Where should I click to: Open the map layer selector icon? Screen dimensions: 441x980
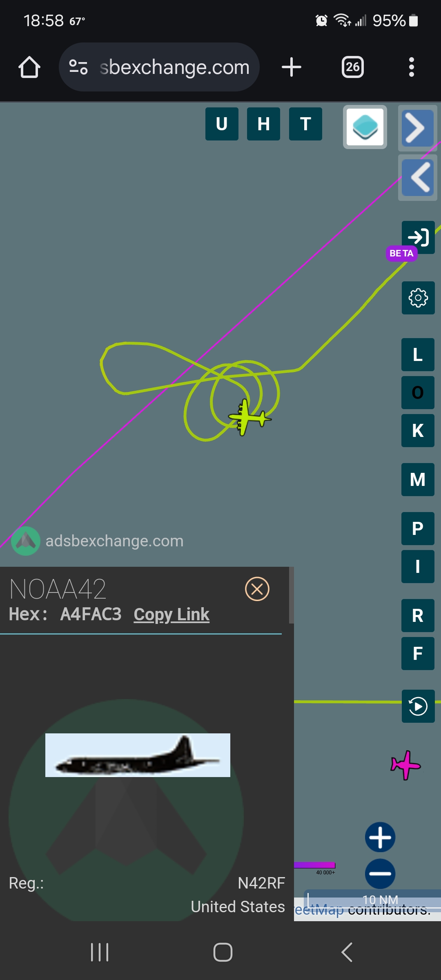(365, 127)
